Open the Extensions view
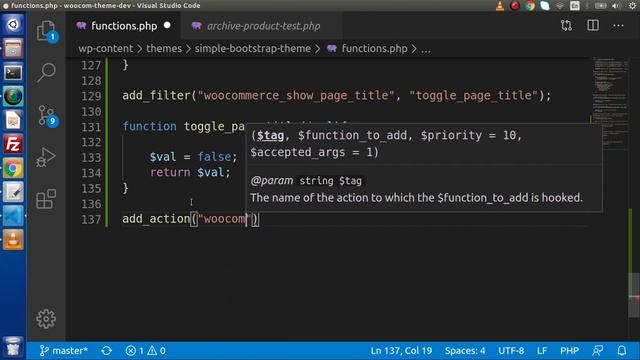Viewport: 640px width, 360px height. tap(46, 199)
